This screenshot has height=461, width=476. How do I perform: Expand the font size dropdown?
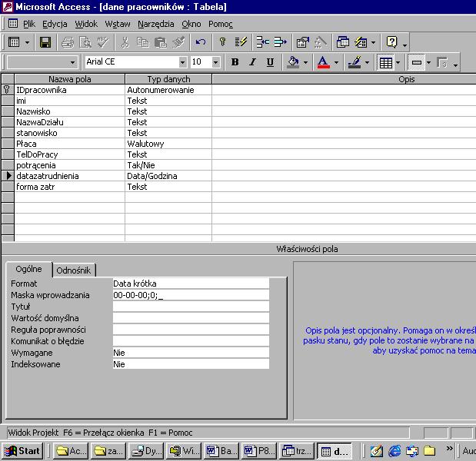pos(215,62)
